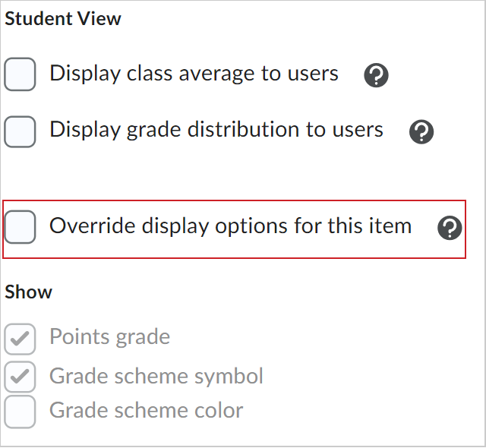Open help for Override display options
Screen dimensions: 486x448
450,228
